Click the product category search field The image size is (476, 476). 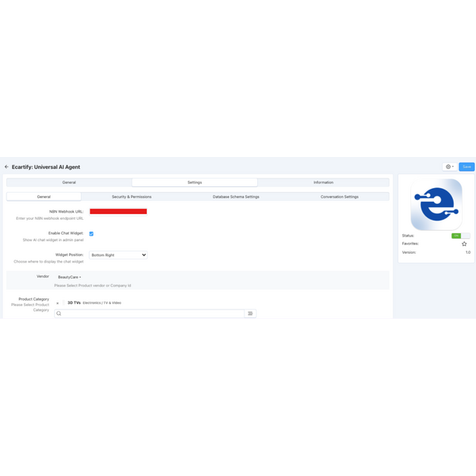152,313
